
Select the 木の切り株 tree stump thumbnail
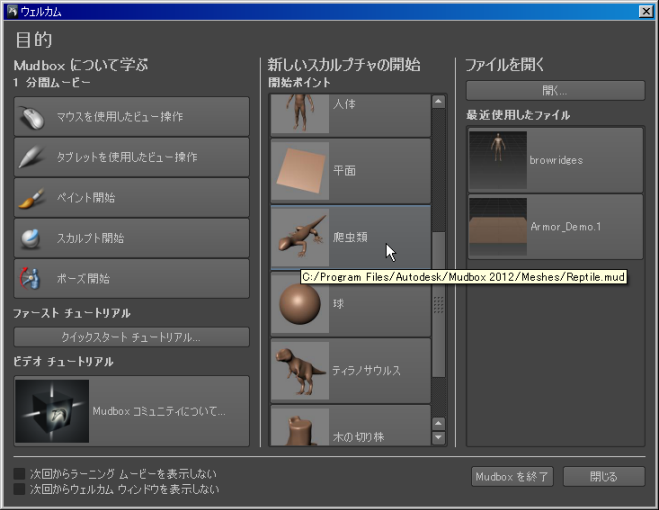[300, 427]
